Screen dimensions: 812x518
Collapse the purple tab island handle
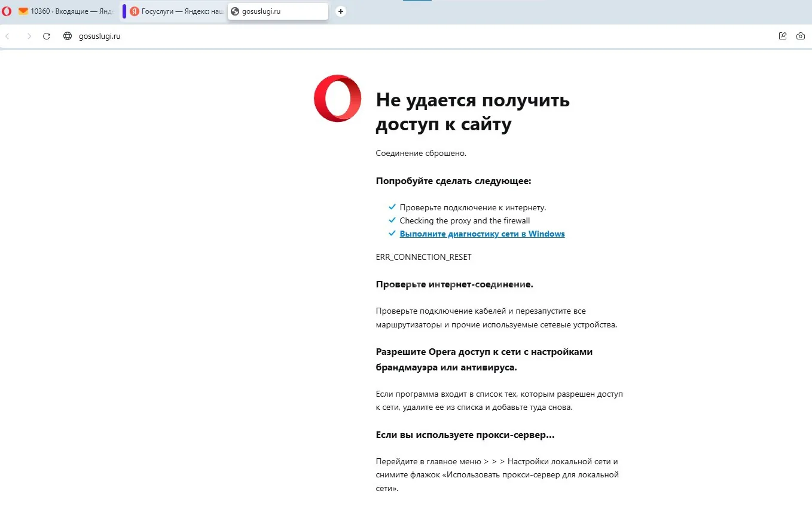(x=124, y=11)
